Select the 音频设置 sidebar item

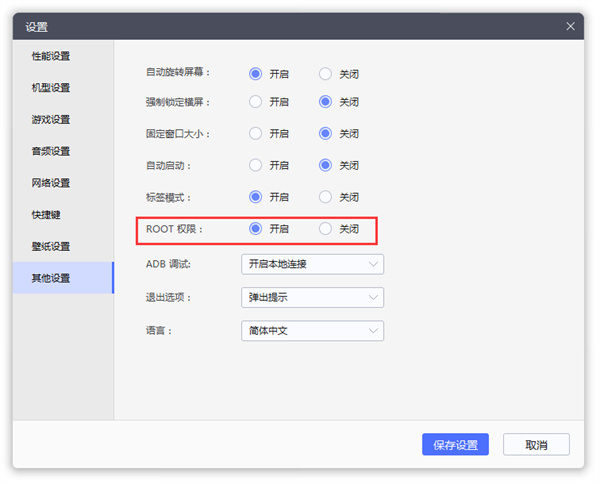[x=51, y=152]
